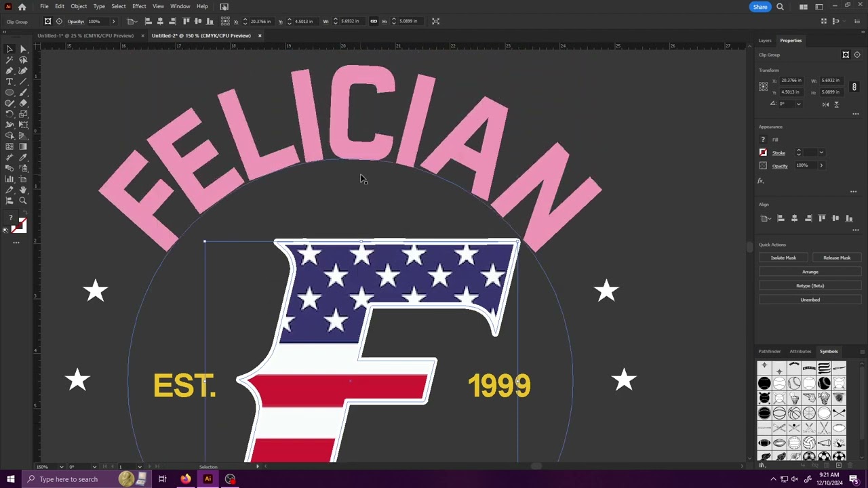Open the File menu
This screenshot has height=488, width=868.
(44, 6)
